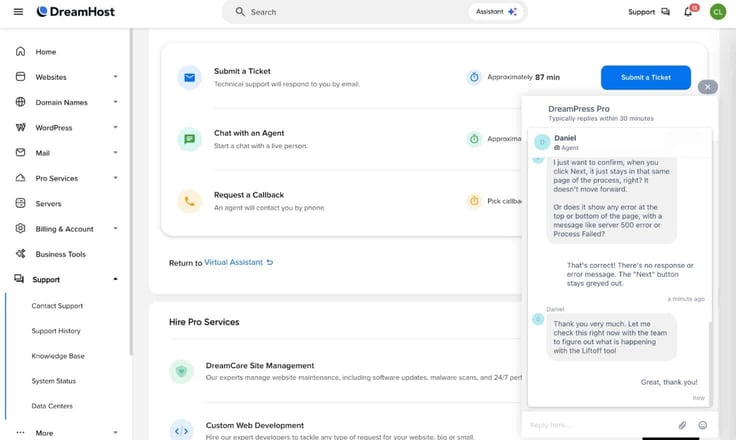Click the Submit a Ticket envelope icon
The height and width of the screenshot is (440, 736).
(x=190, y=77)
